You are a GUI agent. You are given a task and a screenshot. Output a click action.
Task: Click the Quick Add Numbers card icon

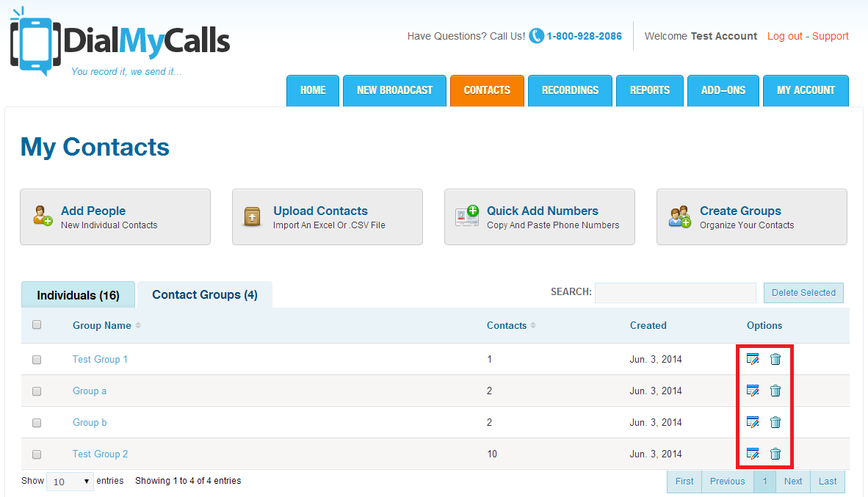tap(467, 216)
